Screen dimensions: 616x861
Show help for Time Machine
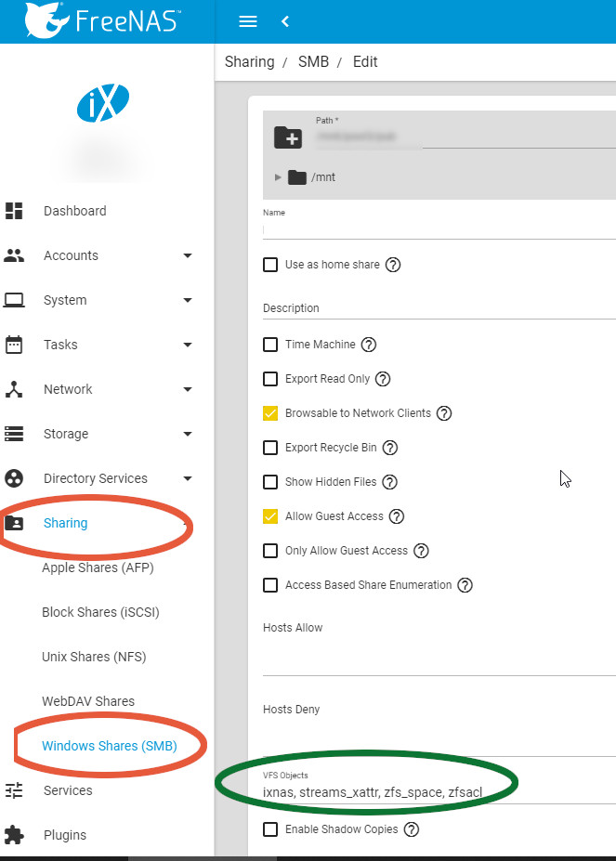pos(369,345)
